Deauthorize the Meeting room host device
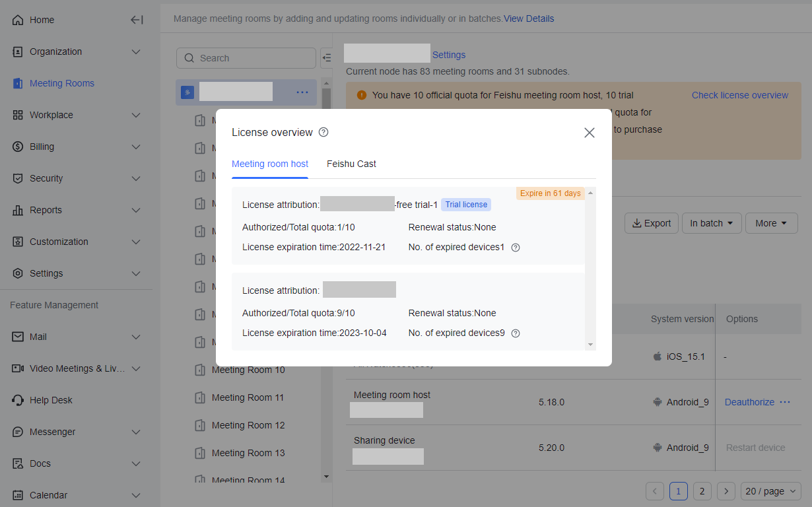 (749, 401)
